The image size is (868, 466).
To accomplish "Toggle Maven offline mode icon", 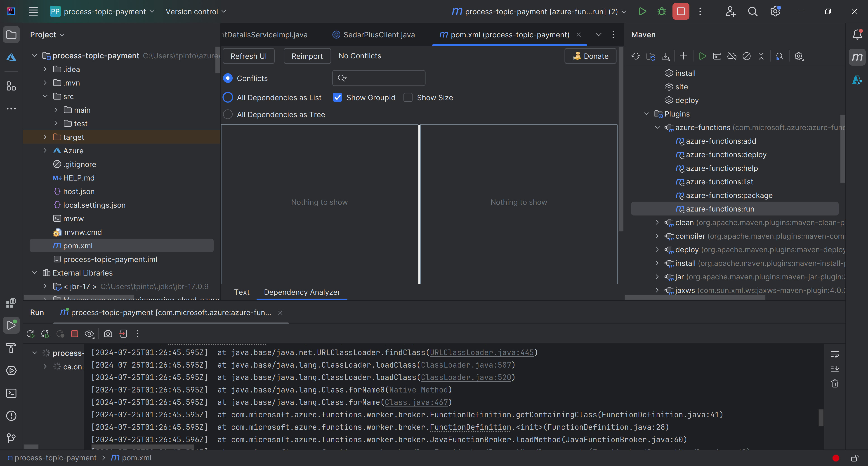I will (x=732, y=56).
